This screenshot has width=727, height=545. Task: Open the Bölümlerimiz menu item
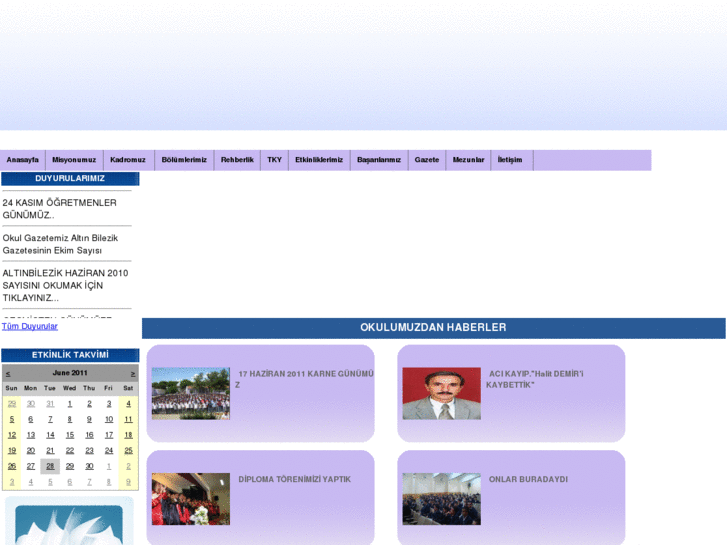point(184,160)
